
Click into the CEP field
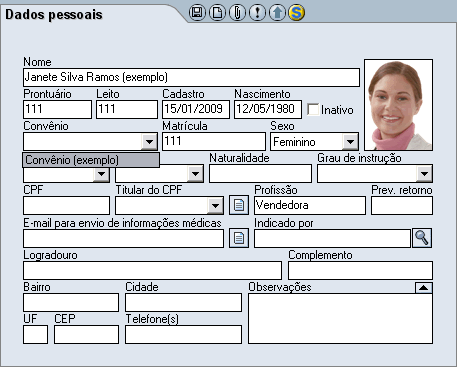point(86,334)
